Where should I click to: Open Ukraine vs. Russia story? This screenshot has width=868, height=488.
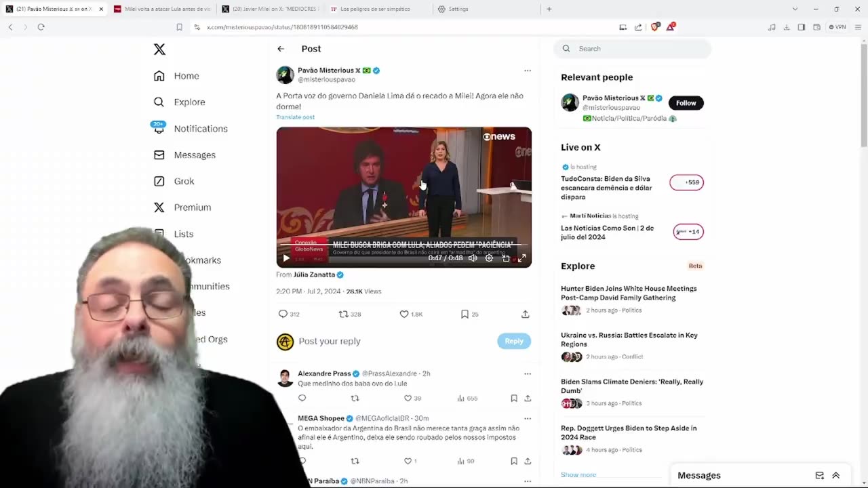click(x=629, y=340)
